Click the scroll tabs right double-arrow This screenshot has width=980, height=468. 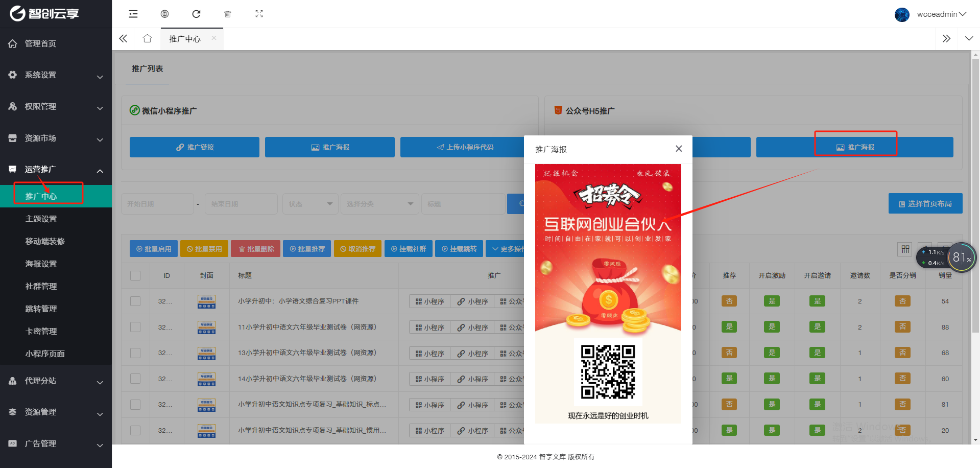click(x=946, y=38)
